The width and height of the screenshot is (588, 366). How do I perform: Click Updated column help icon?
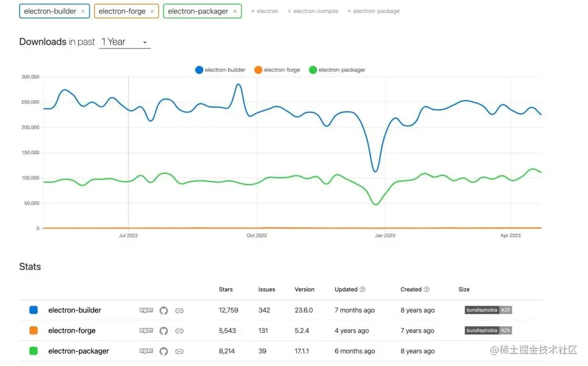[x=362, y=290]
